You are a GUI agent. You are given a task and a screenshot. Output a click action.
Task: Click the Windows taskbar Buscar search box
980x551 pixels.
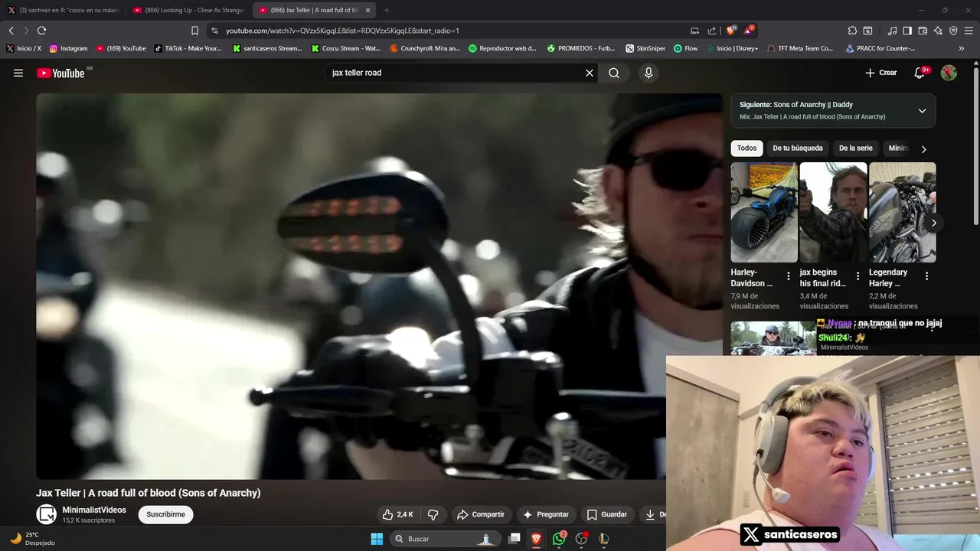coord(446,539)
